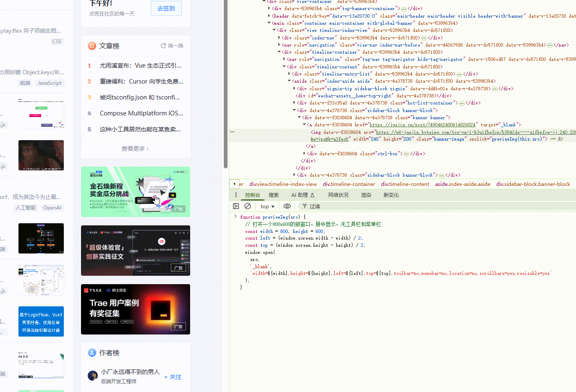Open the top JavaScript context dropdown
This screenshot has width=576, height=392.
pos(267,206)
